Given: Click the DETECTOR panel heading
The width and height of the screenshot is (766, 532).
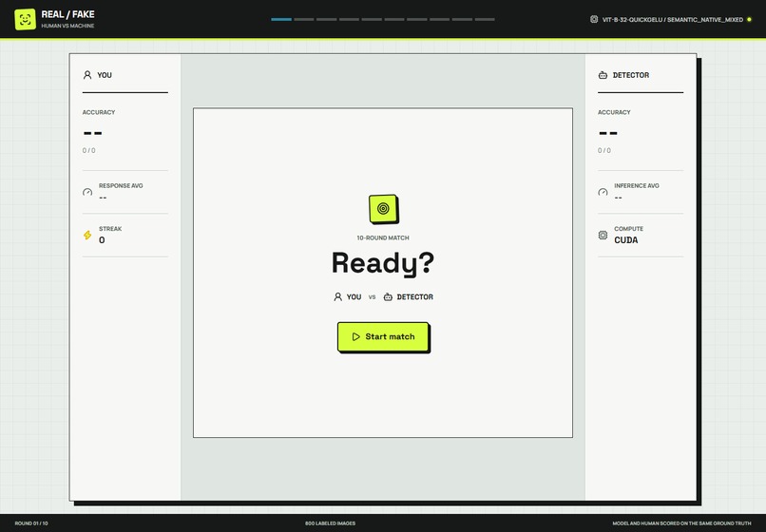Looking at the screenshot, I should click(x=631, y=75).
